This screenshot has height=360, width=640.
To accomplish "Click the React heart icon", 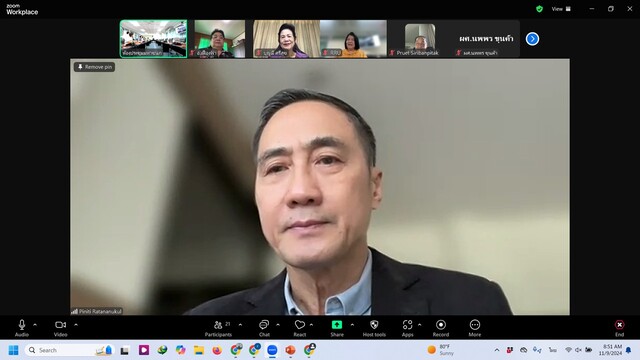I will (x=300, y=328).
